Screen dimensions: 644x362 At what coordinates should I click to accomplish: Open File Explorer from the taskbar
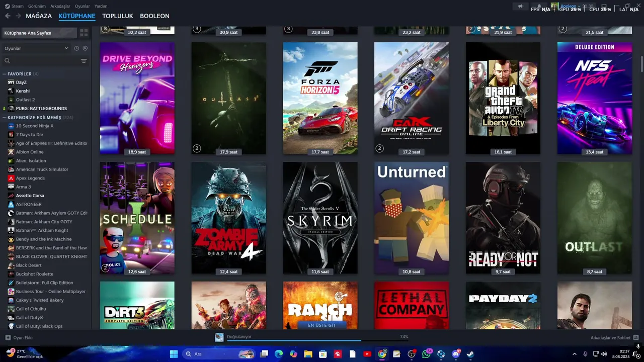(308, 354)
